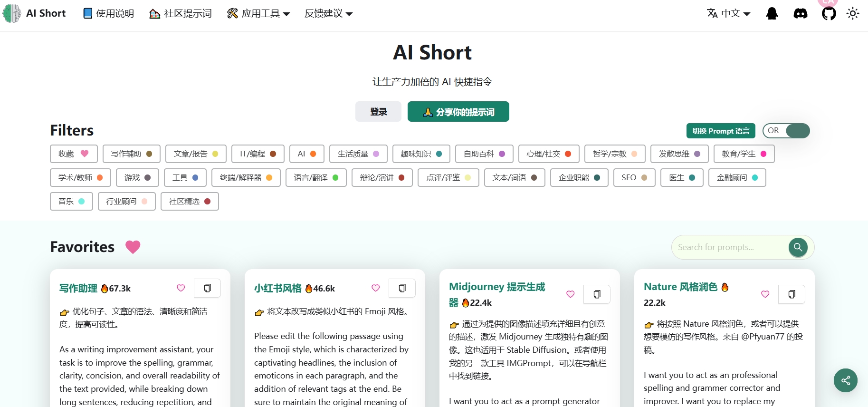This screenshot has width=868, height=407.
Task: Favorite the Nature 风格润色 card
Action: (x=765, y=294)
